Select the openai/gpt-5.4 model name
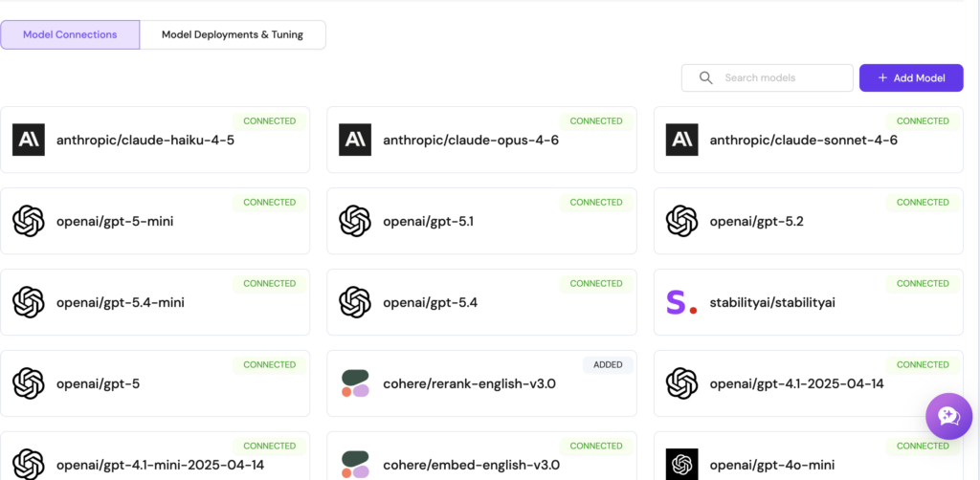The height and width of the screenshot is (480, 980). 431,303
